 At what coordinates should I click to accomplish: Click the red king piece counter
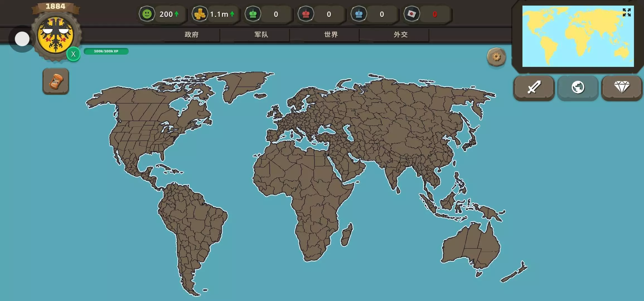click(306, 14)
